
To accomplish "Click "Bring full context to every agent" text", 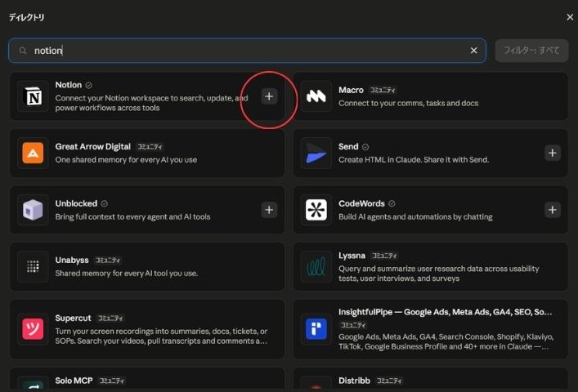I will tap(132, 216).
